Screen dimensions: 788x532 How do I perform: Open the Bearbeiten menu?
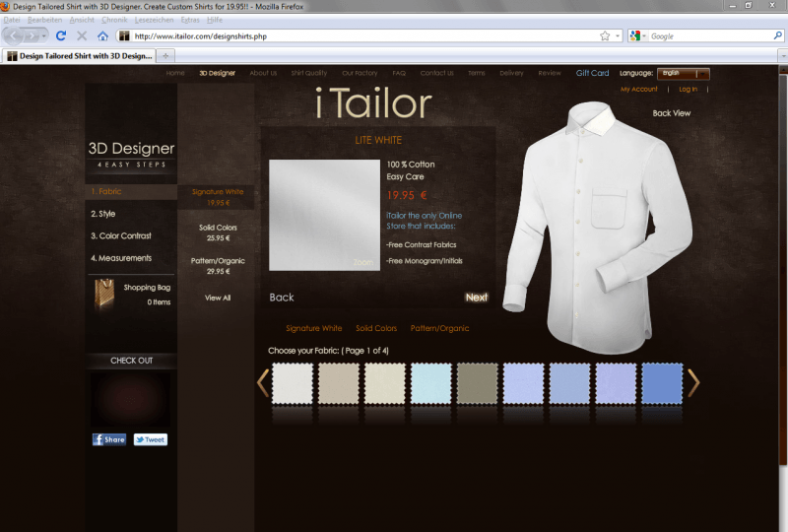tap(44, 20)
